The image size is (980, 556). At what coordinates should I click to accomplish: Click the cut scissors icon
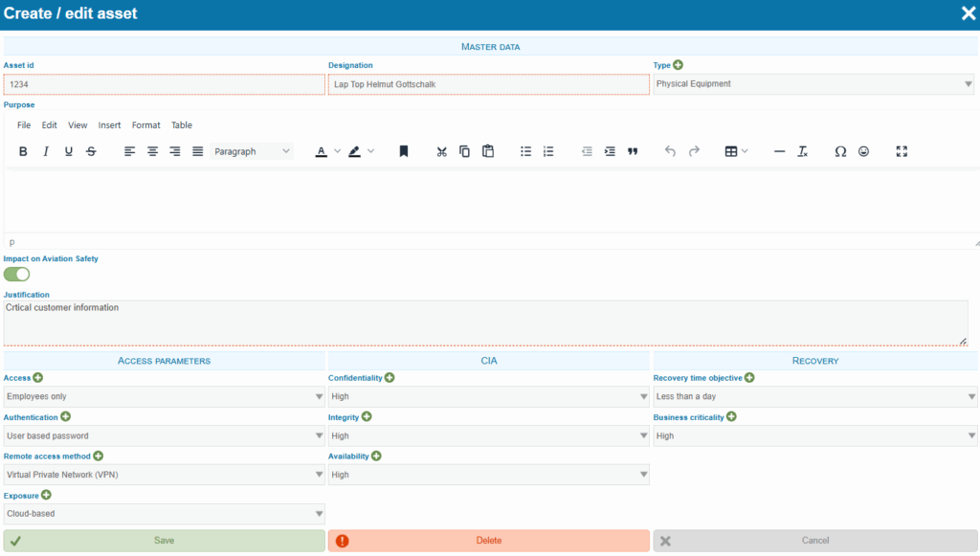[x=441, y=151]
